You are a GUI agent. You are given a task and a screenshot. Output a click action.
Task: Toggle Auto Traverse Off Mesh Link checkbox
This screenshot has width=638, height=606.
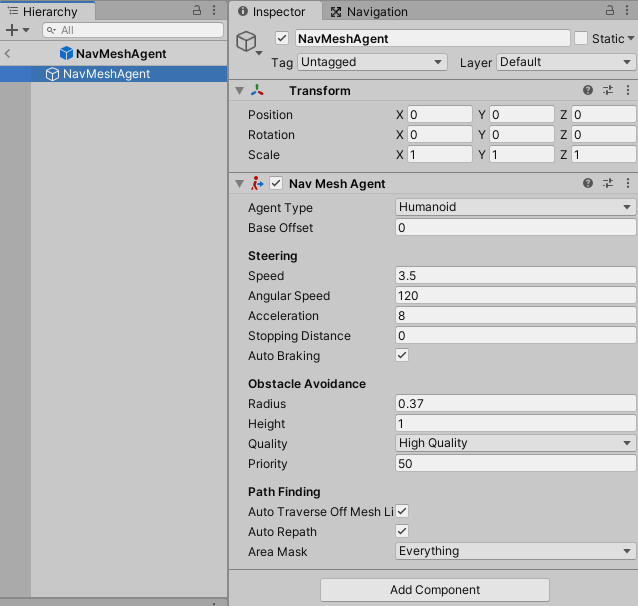click(x=402, y=511)
